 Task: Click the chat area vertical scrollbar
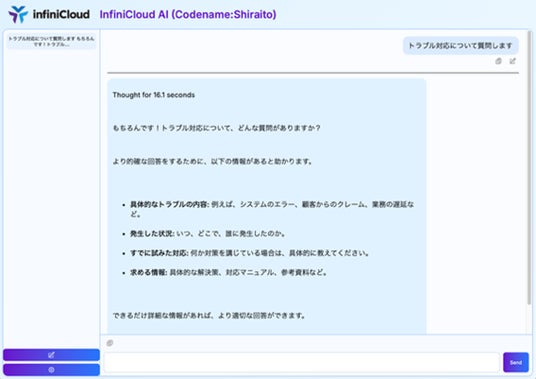pos(530,167)
